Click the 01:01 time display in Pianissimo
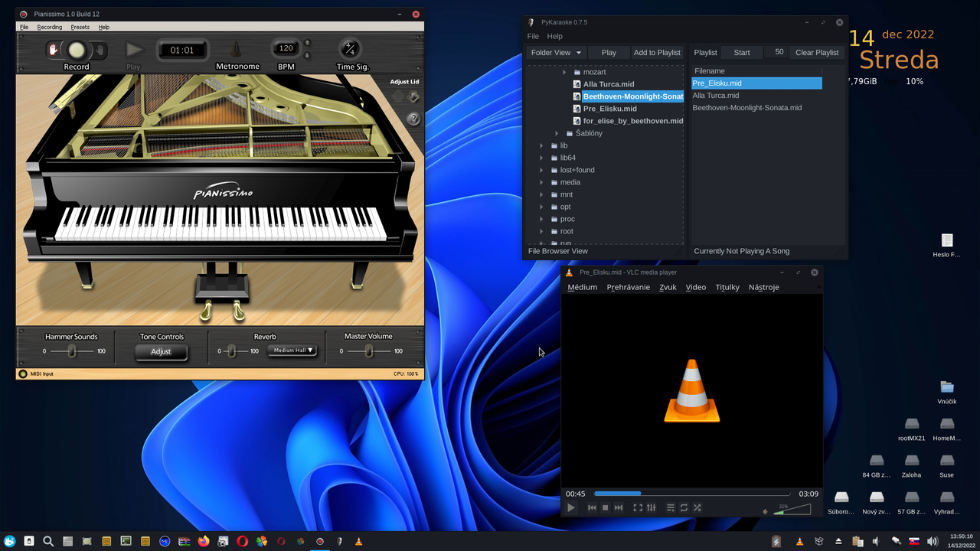Image resolution: width=980 pixels, height=551 pixels. [x=182, y=51]
